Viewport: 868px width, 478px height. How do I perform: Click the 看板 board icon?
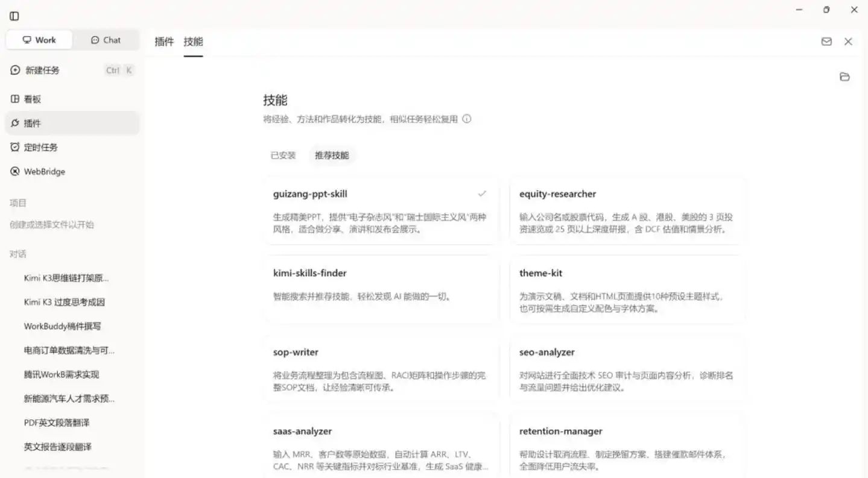click(x=15, y=99)
